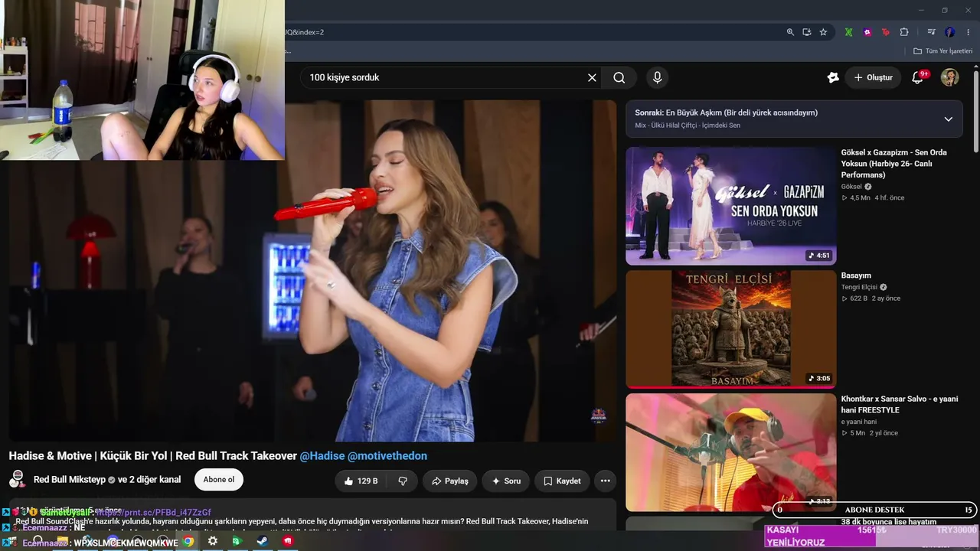Image resolution: width=980 pixels, height=551 pixels.
Task: Open the media controls music icon
Action: pyautogui.click(x=931, y=32)
